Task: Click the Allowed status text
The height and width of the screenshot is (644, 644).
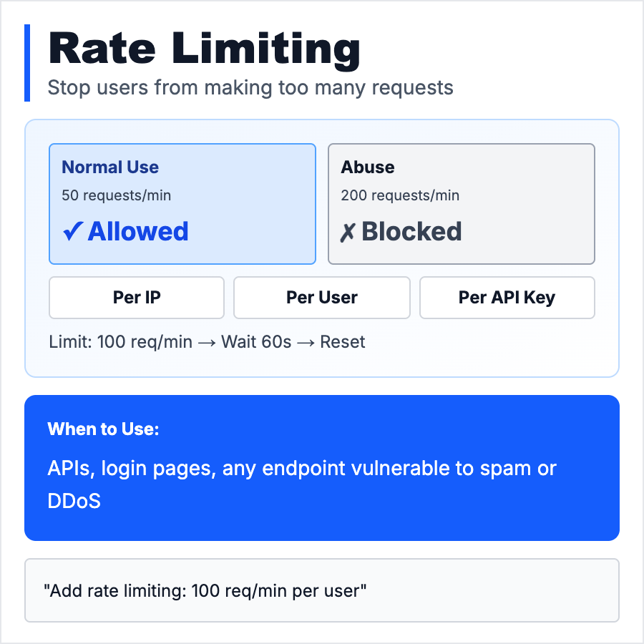Action: pyautogui.click(x=138, y=232)
